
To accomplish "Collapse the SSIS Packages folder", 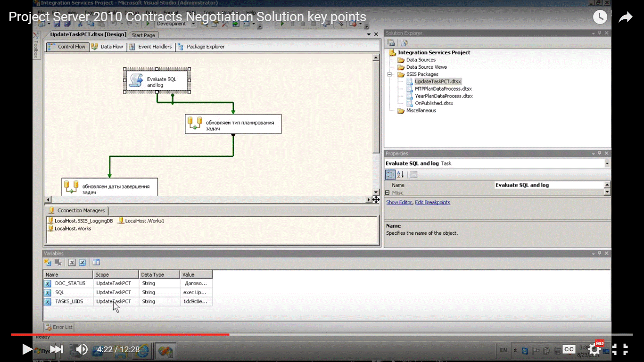I will click(389, 74).
